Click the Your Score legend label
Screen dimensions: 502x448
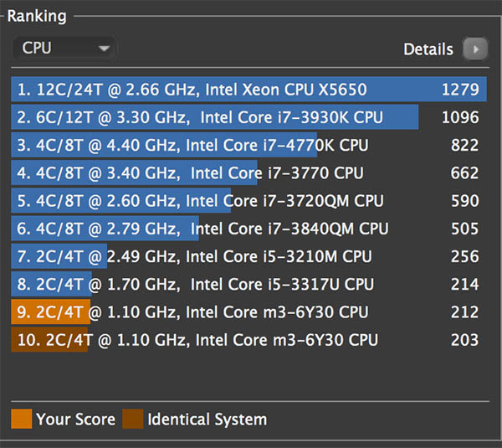coord(75,420)
